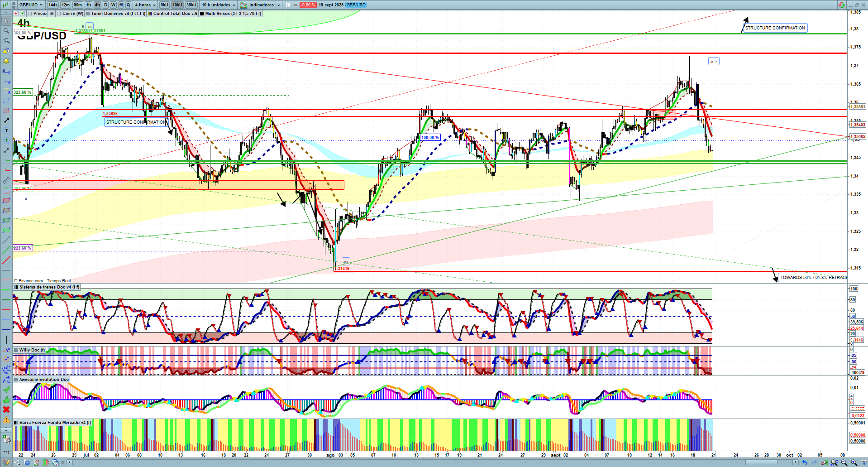Toggle the Precio checkbox

click(30, 14)
